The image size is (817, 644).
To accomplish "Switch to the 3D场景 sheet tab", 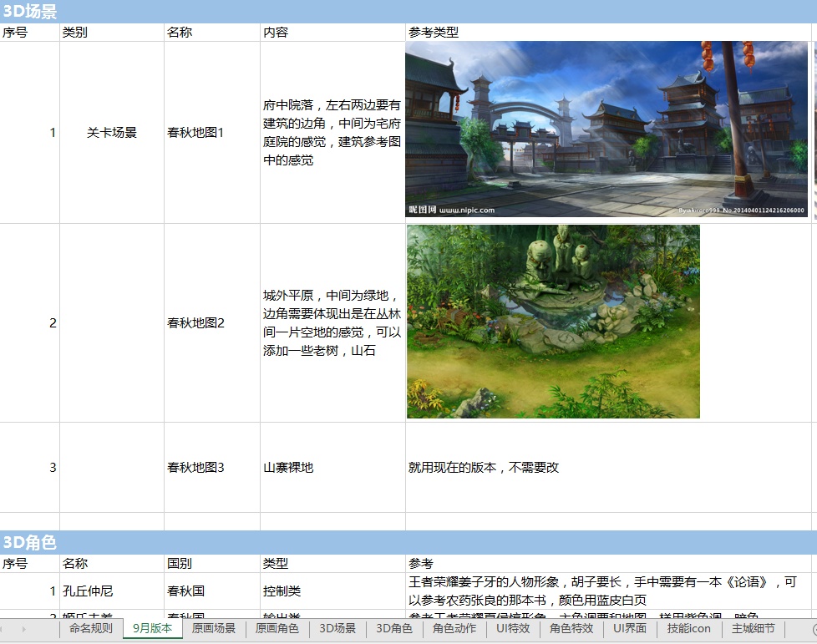I will coord(337,628).
